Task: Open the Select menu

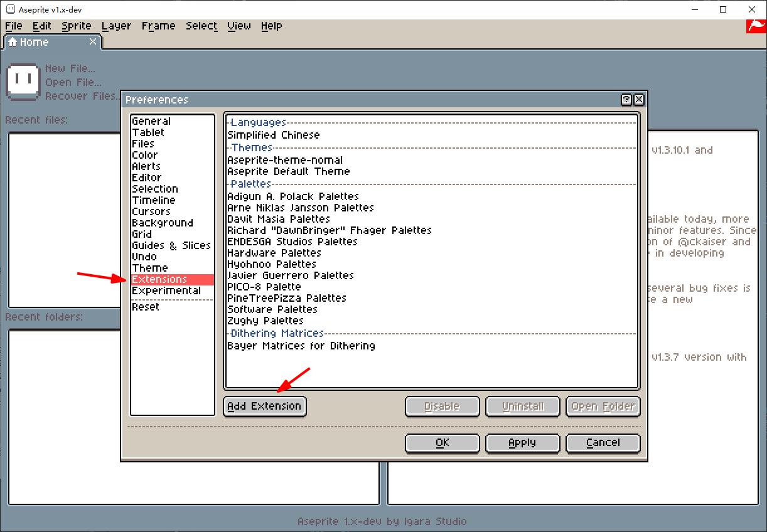Action: coord(201,26)
